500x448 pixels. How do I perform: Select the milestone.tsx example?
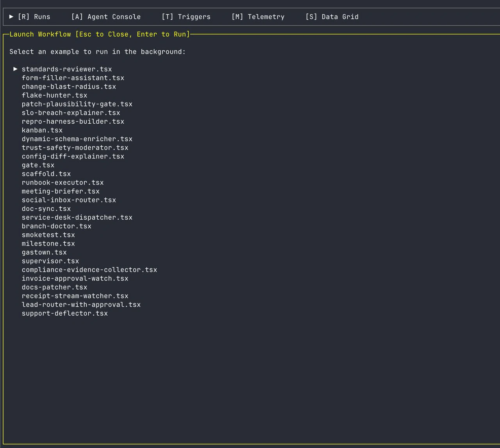[48, 243]
